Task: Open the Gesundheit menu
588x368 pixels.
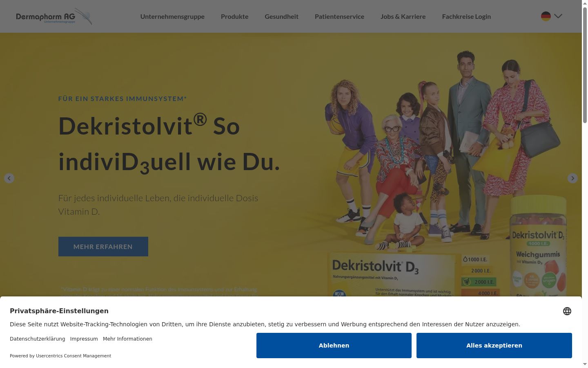Action: tap(282, 16)
